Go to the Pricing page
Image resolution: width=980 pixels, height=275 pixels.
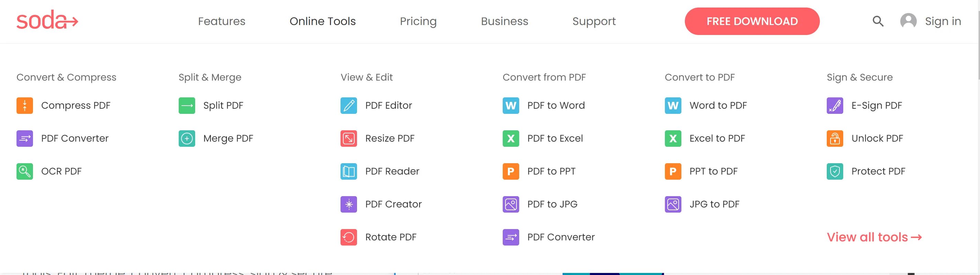tap(418, 21)
